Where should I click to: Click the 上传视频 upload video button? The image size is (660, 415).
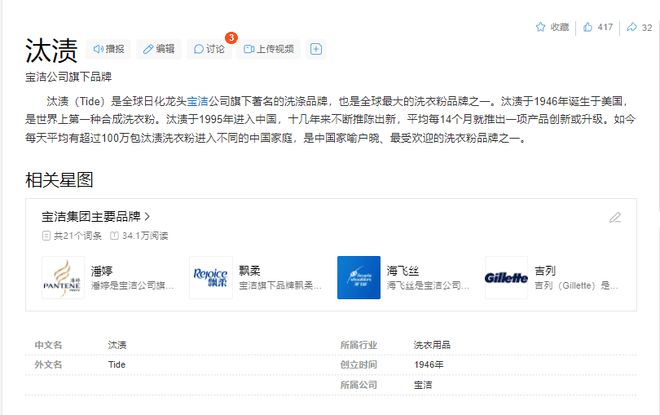click(x=269, y=49)
